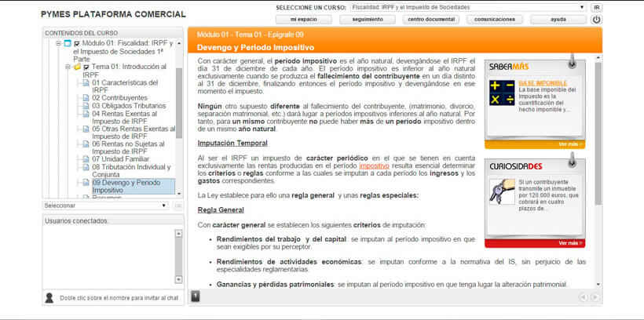Select 02 Contribuyentes in the tree

[119, 98]
